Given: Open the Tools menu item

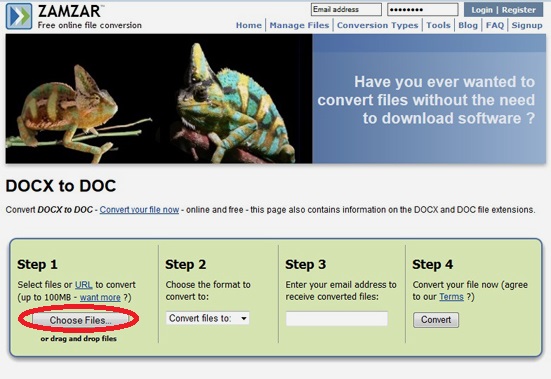Looking at the screenshot, I should [438, 25].
